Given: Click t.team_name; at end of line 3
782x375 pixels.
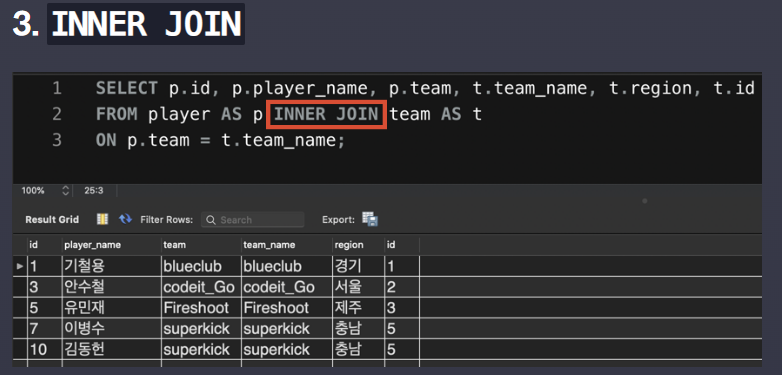Looking at the screenshot, I should [x=283, y=141].
